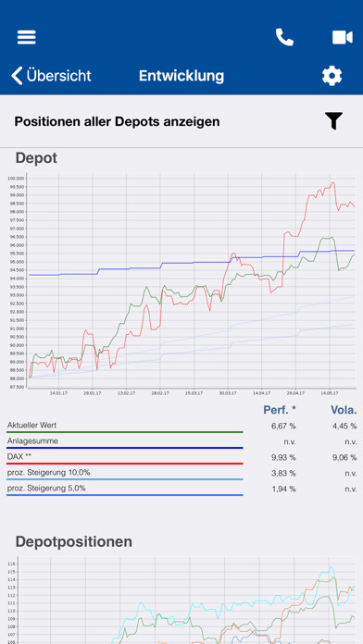Tap the back chevron arrow
Image resolution: width=363 pixels, height=644 pixels.
17,76
